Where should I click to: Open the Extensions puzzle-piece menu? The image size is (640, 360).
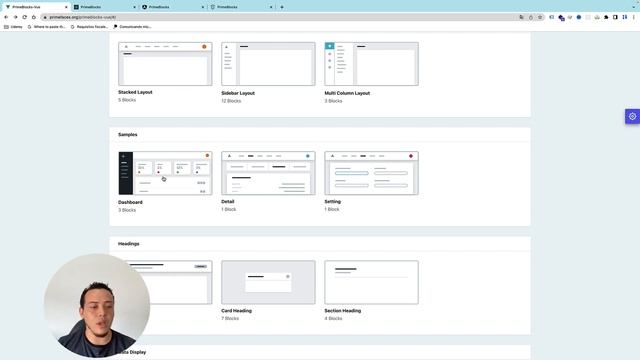(x=606, y=17)
